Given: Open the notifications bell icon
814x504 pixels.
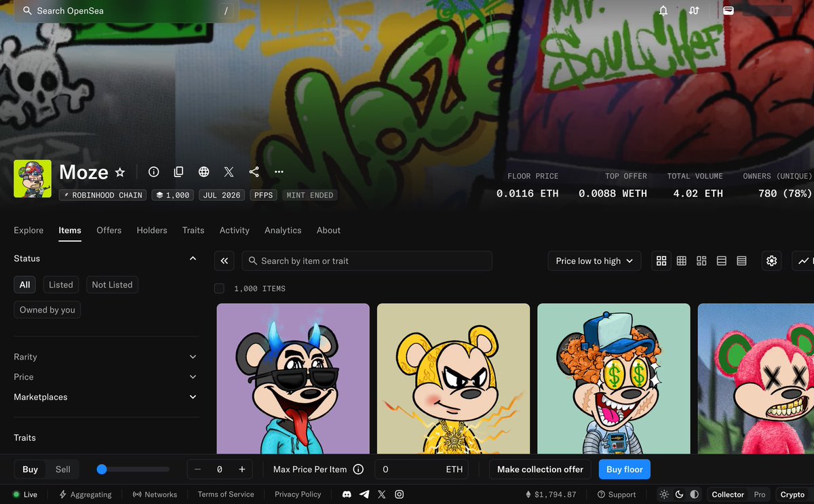Looking at the screenshot, I should 663,11.
